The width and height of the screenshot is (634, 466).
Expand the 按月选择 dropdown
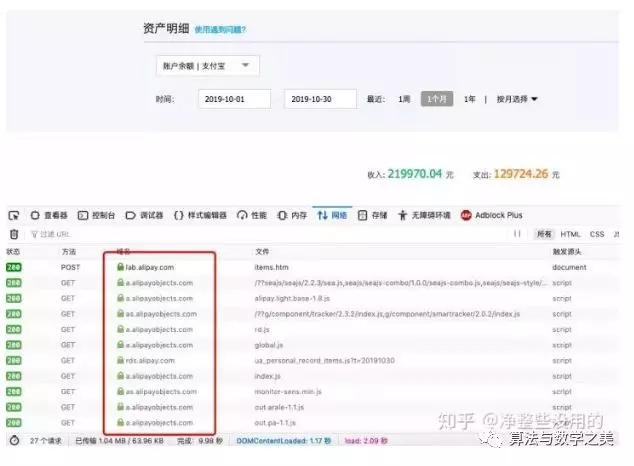coord(517,99)
